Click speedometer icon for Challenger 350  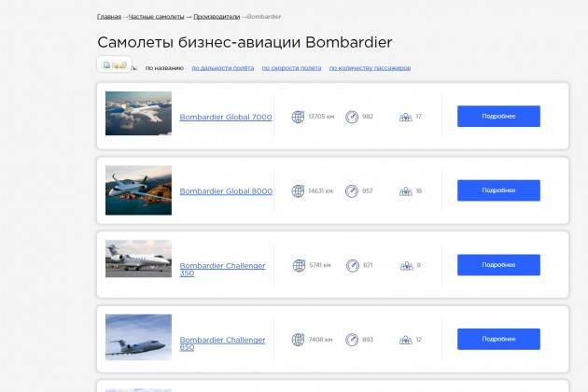pyautogui.click(x=352, y=266)
